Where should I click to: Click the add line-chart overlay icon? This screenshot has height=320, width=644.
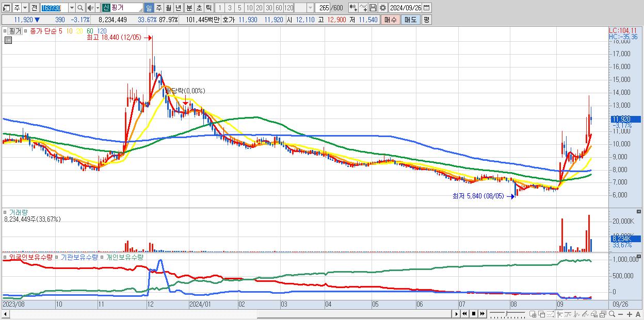coord(363,8)
